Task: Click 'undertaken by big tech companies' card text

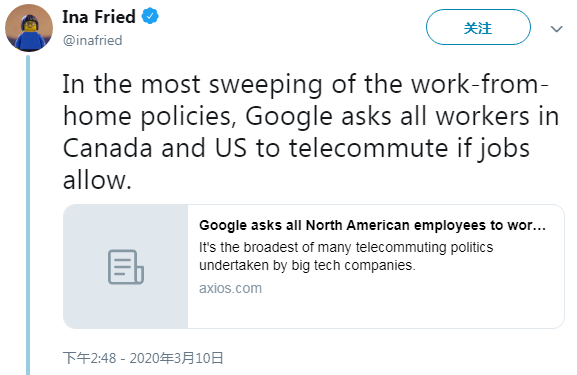Action: tap(307, 265)
